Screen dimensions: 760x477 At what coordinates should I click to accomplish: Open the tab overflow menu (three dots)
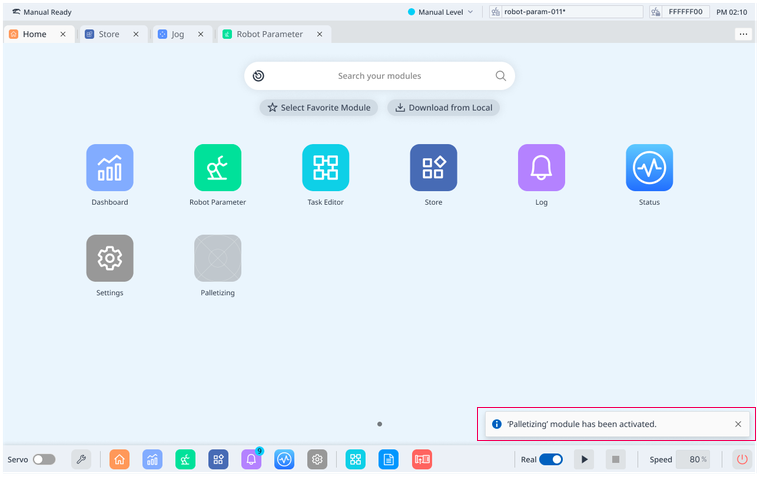pos(743,34)
